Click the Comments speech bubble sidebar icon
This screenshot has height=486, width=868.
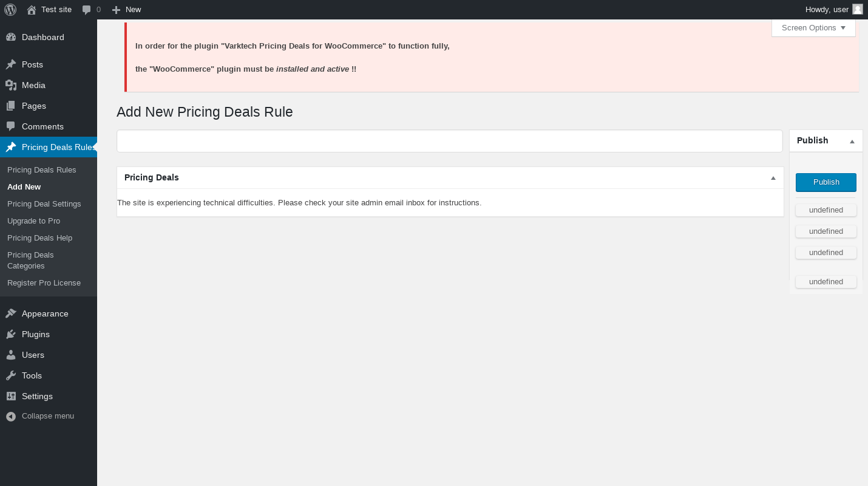coord(11,126)
